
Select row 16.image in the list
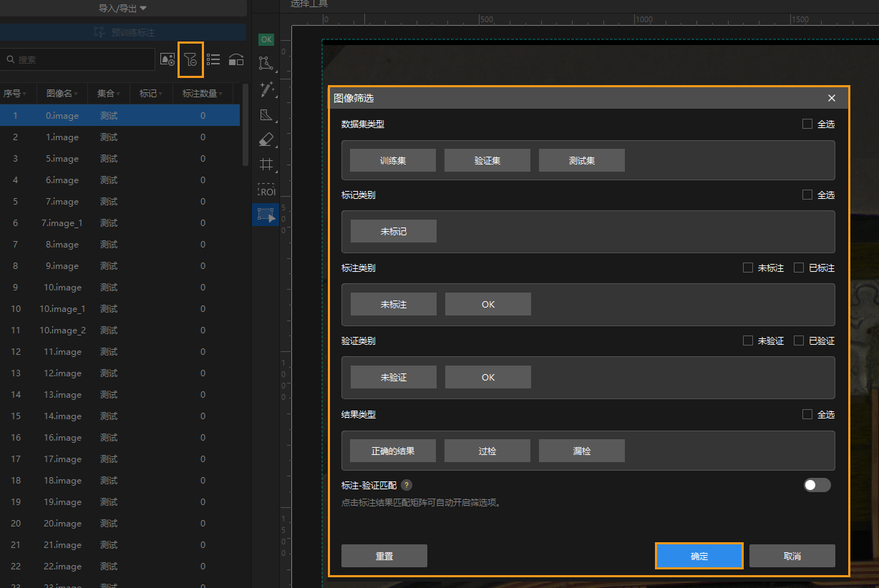pos(120,437)
